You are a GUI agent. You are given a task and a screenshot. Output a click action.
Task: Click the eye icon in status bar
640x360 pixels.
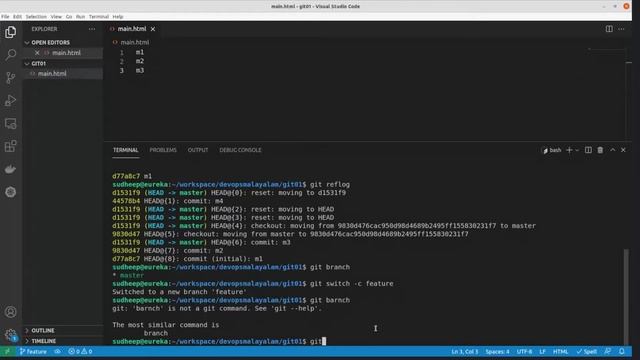tap(58, 352)
